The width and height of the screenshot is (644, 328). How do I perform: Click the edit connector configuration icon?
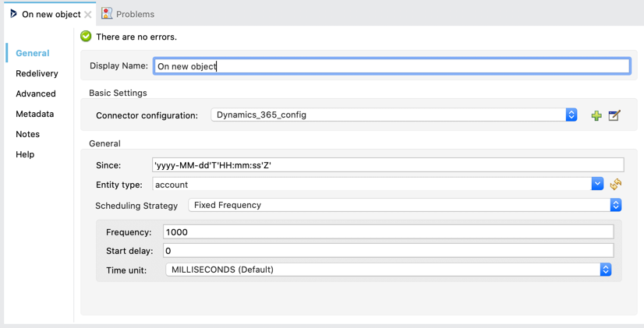(614, 115)
